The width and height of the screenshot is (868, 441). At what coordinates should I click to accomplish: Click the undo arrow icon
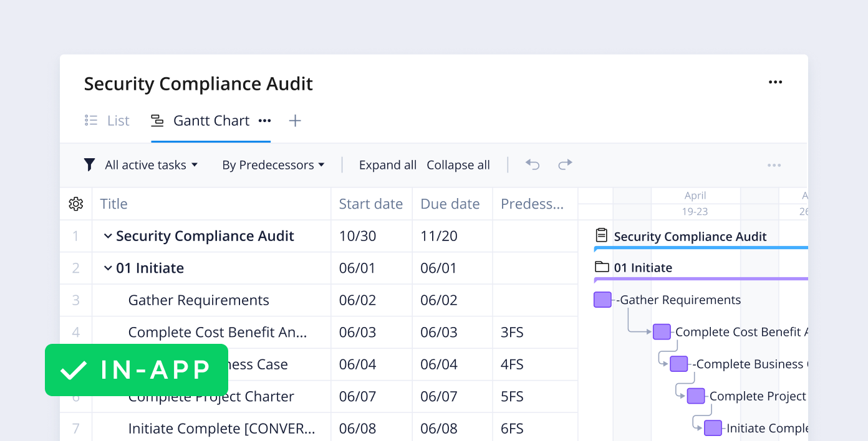click(532, 164)
